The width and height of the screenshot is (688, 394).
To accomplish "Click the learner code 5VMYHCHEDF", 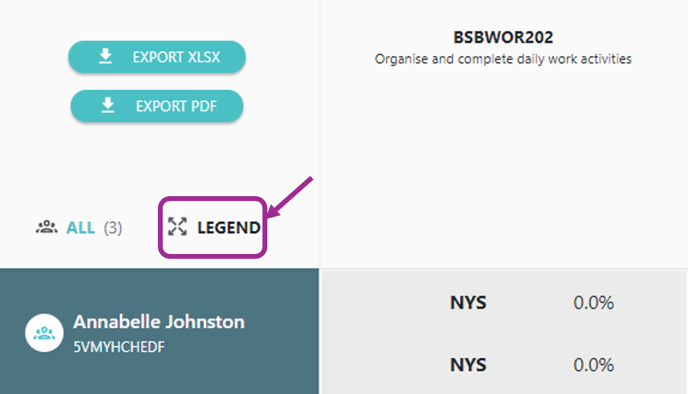I will (x=119, y=347).
